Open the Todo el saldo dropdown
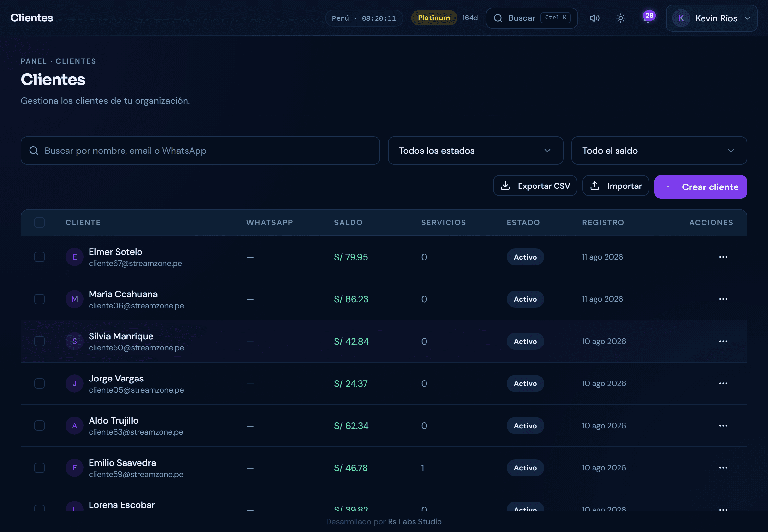The height and width of the screenshot is (532, 768). pos(659,151)
